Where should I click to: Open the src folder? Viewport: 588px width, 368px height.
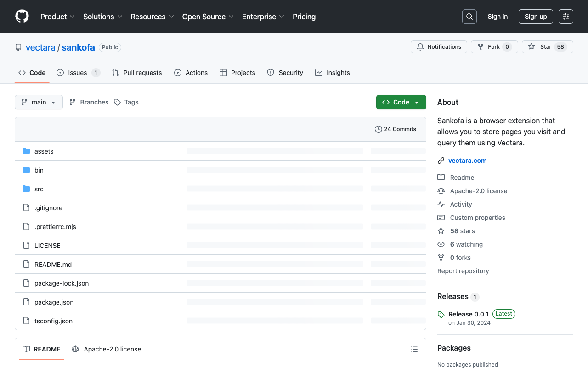pos(39,189)
